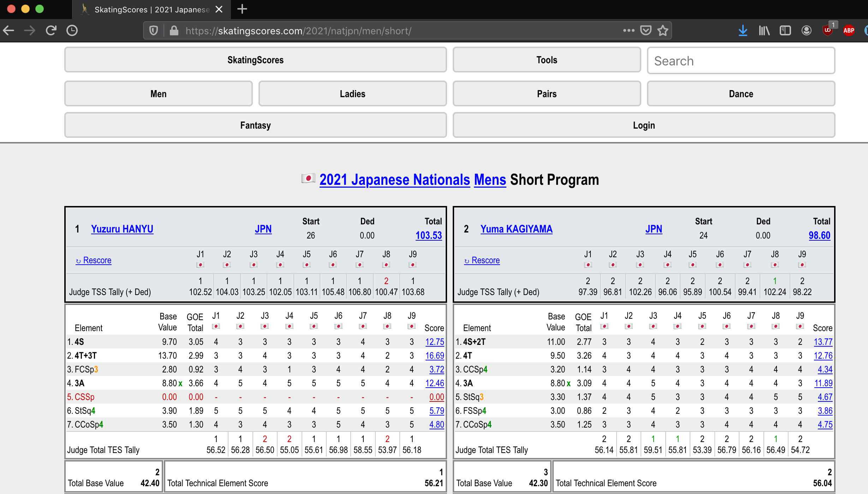Click tracking protection shield icon
This screenshot has width=868, height=494.
[x=154, y=31]
